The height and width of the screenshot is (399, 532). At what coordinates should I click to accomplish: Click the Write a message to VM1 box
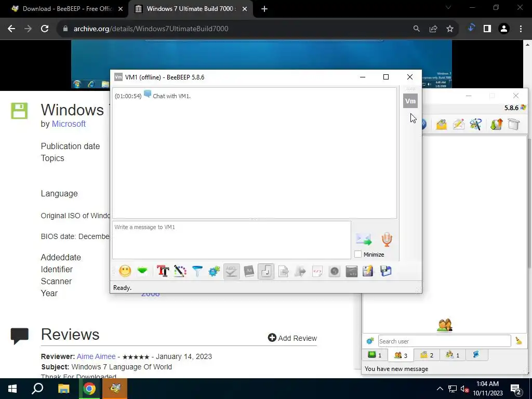tap(231, 240)
